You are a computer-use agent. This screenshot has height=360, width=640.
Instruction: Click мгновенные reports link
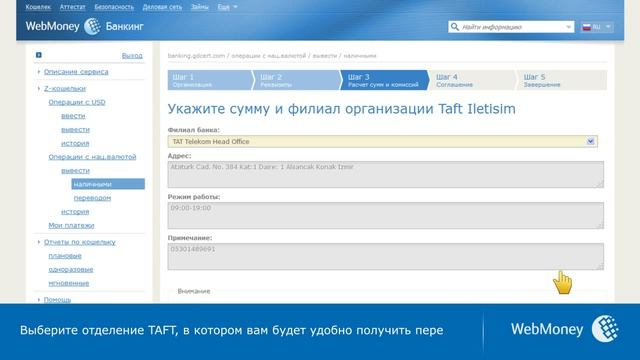tap(69, 283)
